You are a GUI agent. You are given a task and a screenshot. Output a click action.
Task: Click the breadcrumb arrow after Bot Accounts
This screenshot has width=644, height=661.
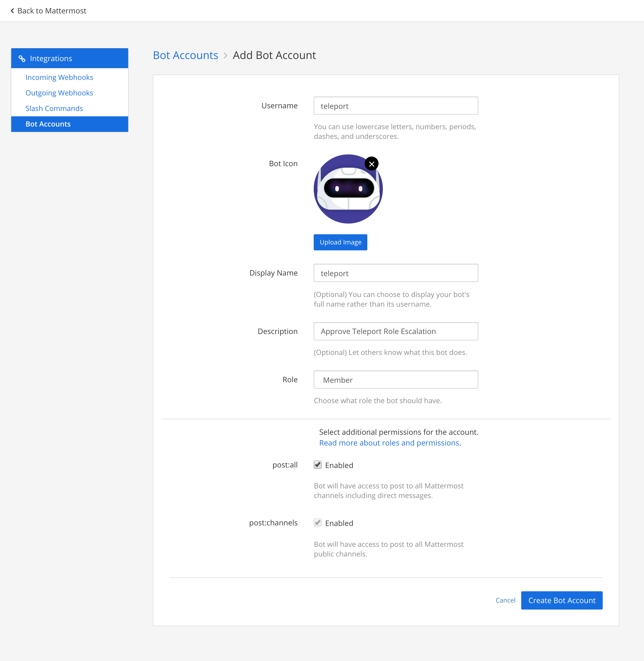[225, 55]
